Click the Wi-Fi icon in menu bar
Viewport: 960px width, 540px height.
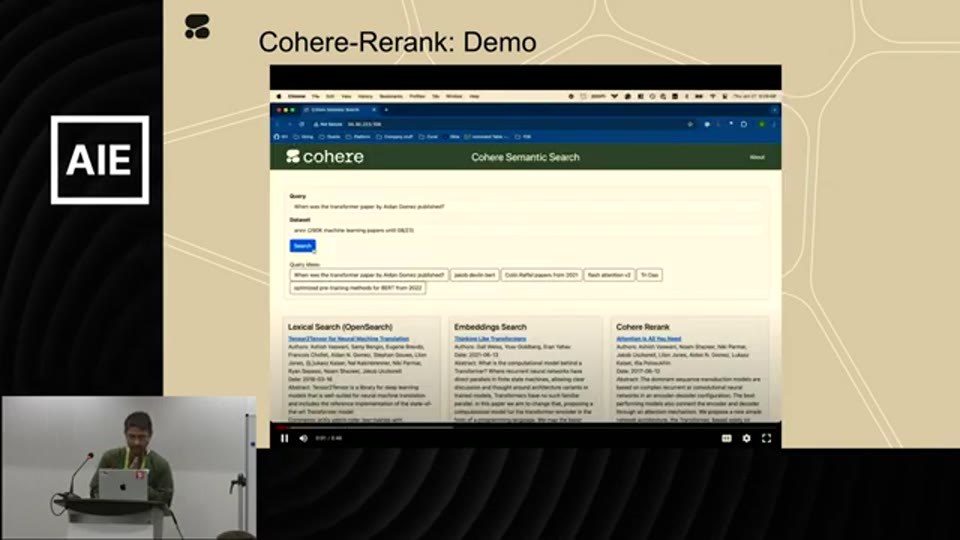[713, 96]
